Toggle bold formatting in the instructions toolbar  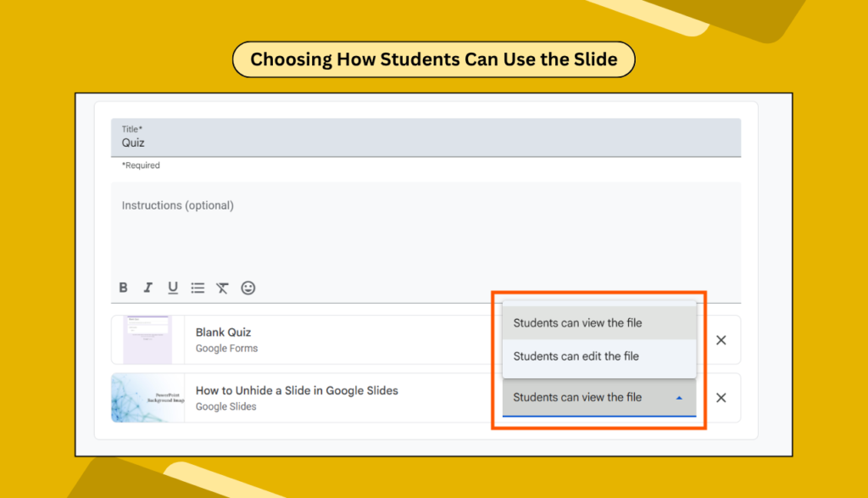(x=123, y=288)
